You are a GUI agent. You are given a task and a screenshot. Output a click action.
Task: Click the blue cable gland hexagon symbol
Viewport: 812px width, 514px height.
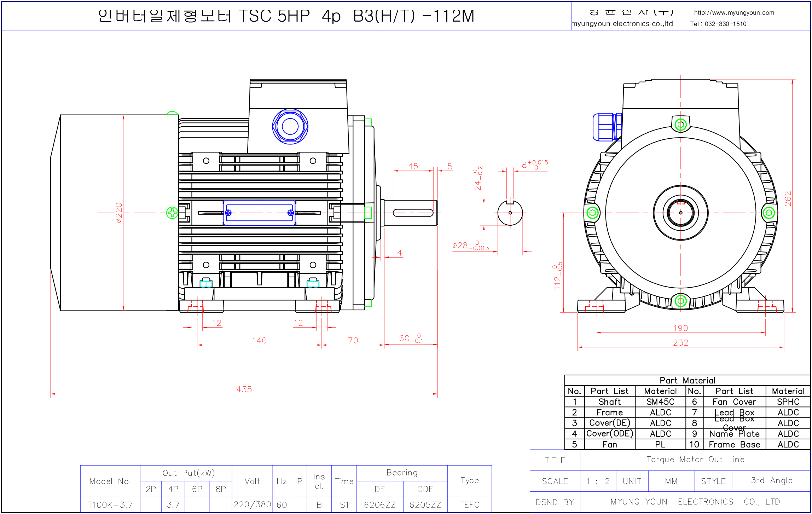290,127
